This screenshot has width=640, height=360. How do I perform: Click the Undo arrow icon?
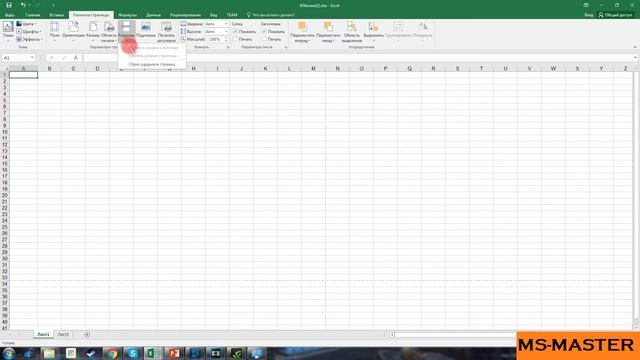23,5
